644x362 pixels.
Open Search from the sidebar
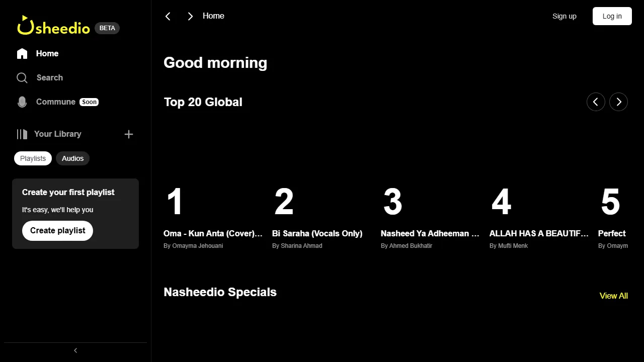tap(22, 77)
